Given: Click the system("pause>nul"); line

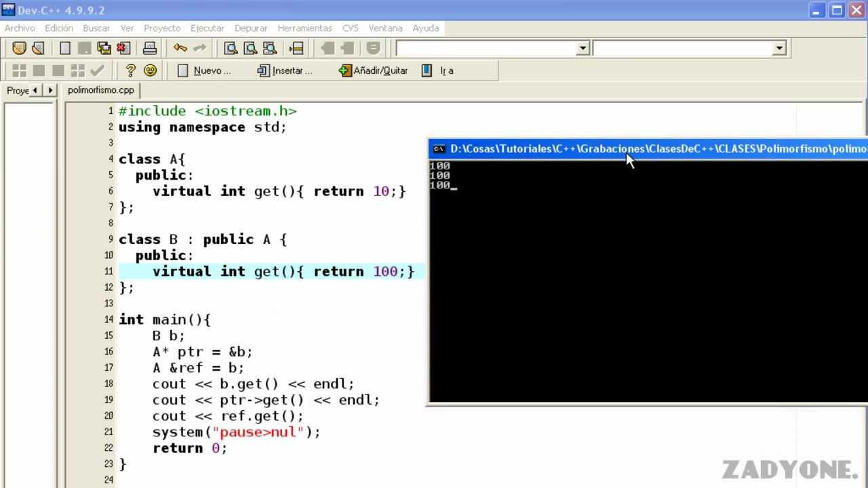Looking at the screenshot, I should point(237,432).
